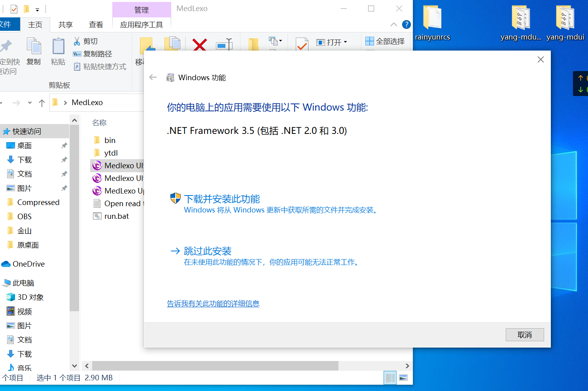Viewport: 588px width, 391px height.
Task: Click the red Delete X ribbon icon
Action: pyautogui.click(x=199, y=44)
